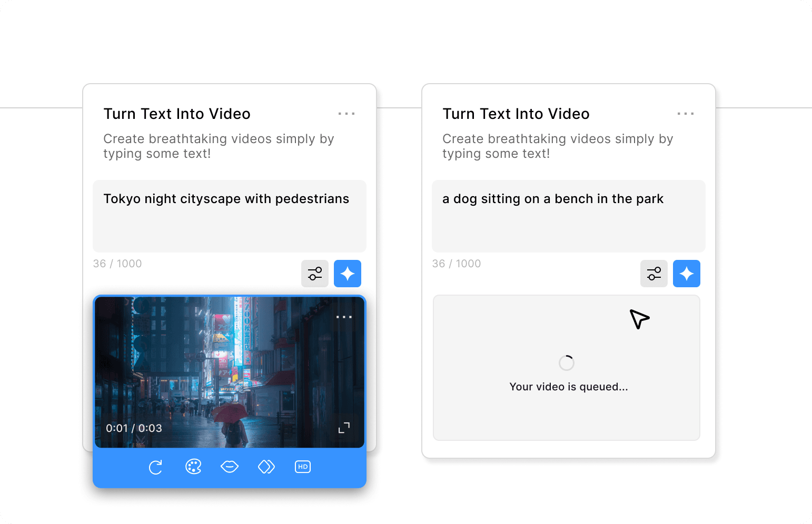Expand the Tokyo video to fullscreen

[344, 428]
